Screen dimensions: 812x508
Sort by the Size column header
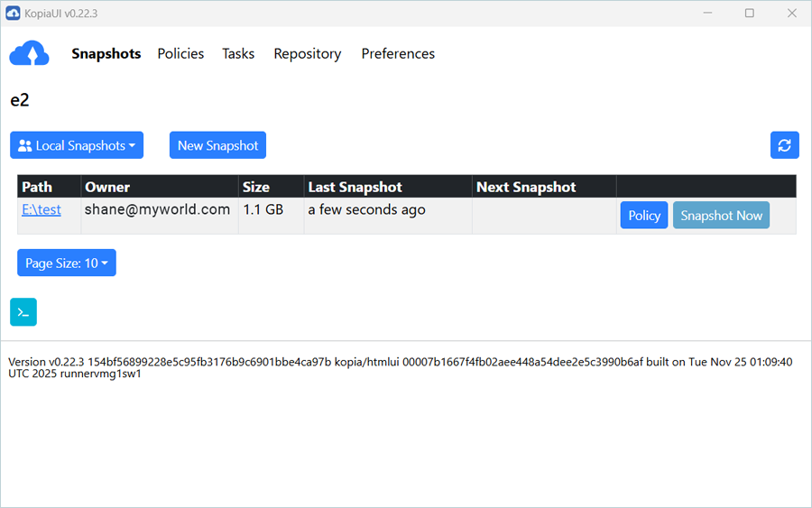point(256,187)
